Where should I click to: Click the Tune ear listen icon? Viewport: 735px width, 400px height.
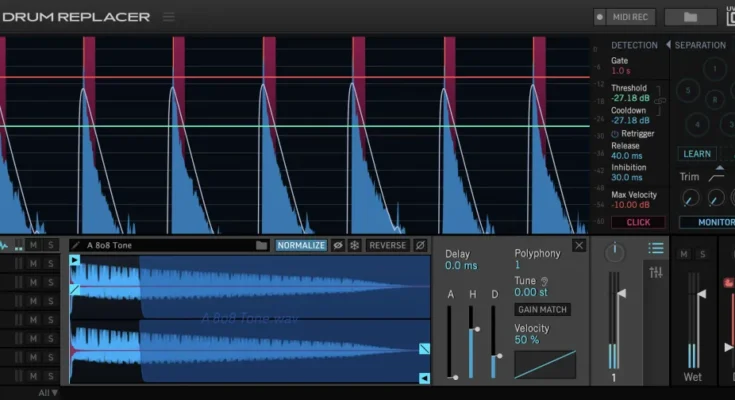click(545, 281)
